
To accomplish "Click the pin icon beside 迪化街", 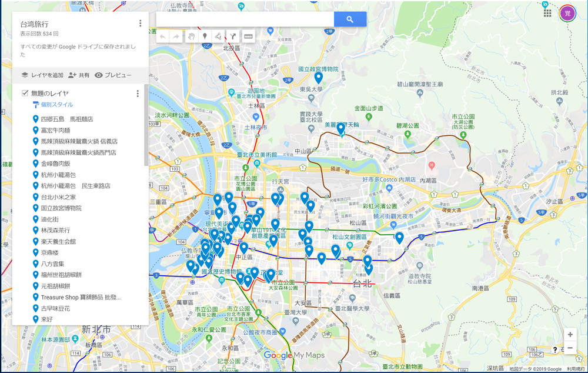I will (36, 219).
